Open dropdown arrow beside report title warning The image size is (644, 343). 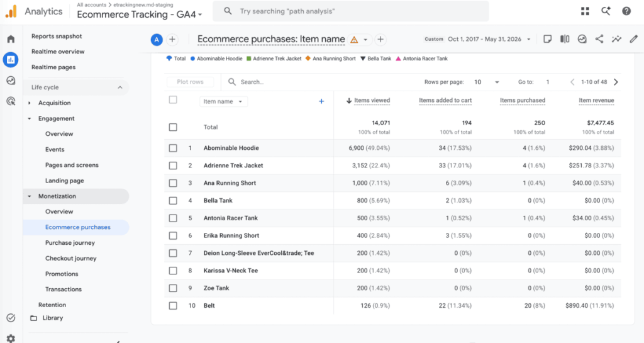point(365,40)
